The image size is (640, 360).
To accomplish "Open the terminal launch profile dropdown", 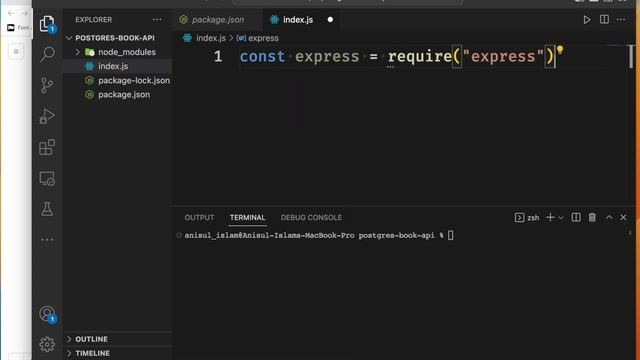I will (x=561, y=218).
